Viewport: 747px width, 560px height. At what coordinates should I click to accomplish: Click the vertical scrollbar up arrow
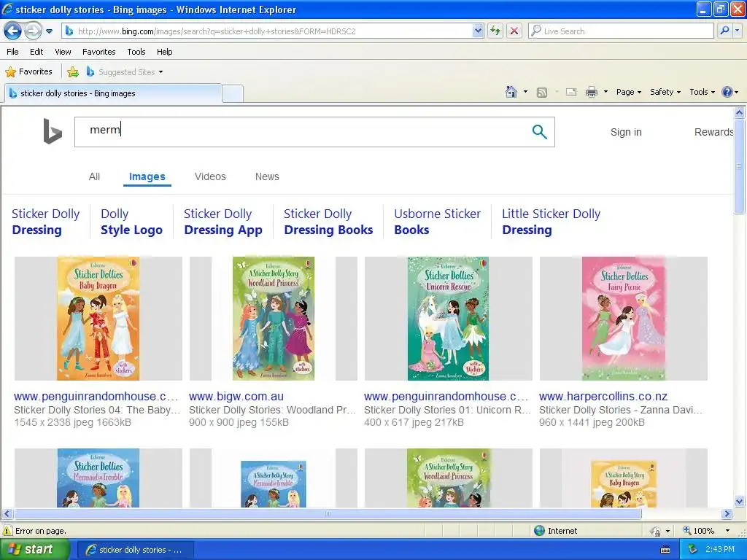[x=740, y=113]
